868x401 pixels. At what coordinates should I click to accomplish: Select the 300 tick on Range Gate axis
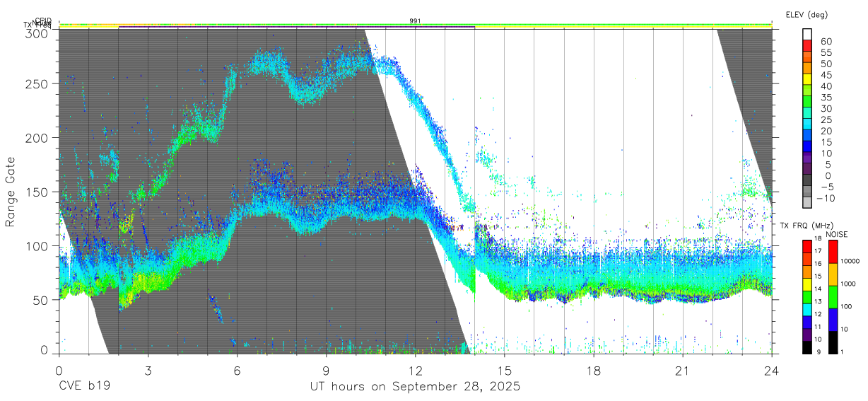click(x=37, y=33)
